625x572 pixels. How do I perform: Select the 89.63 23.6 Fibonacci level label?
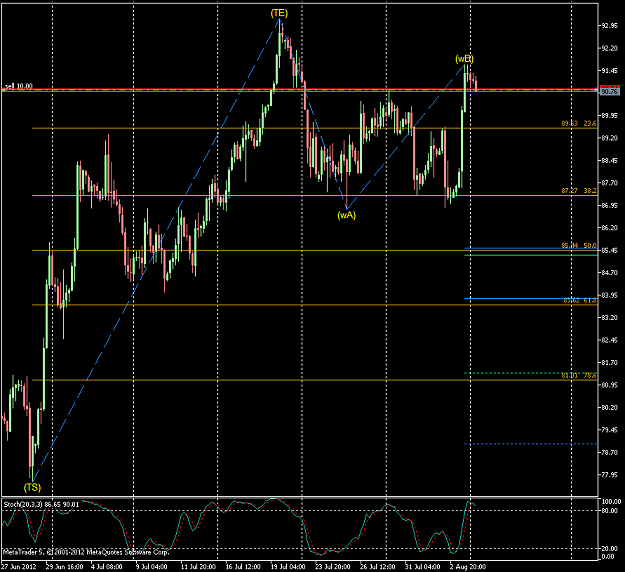[x=579, y=124]
